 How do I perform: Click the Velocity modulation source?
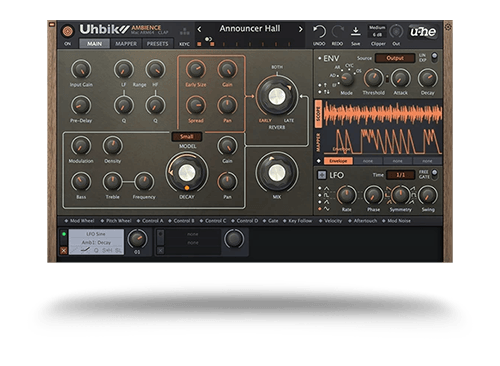point(330,221)
